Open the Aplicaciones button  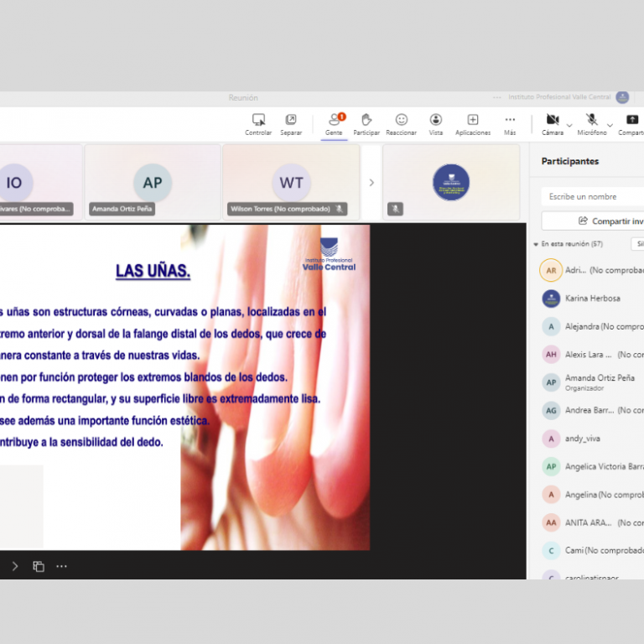pyautogui.click(x=473, y=120)
